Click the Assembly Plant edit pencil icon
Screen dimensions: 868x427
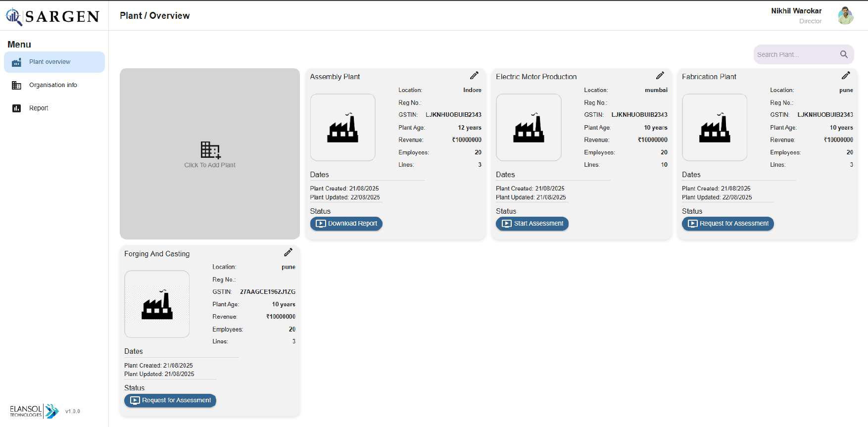(x=474, y=76)
